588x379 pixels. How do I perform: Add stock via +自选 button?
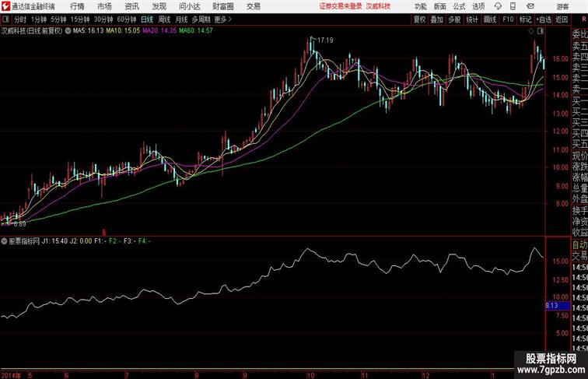(x=544, y=19)
